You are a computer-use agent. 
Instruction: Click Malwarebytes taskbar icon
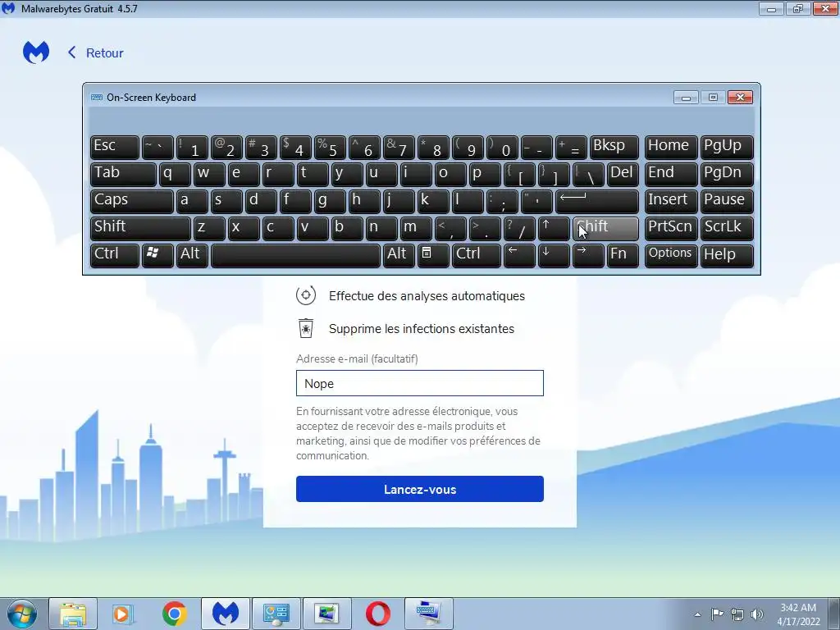pos(225,614)
